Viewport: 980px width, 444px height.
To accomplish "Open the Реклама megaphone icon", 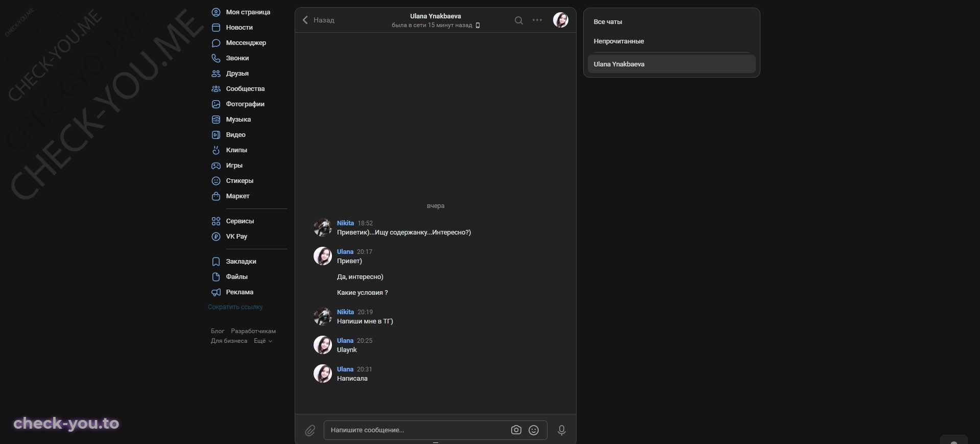I will pos(216,292).
